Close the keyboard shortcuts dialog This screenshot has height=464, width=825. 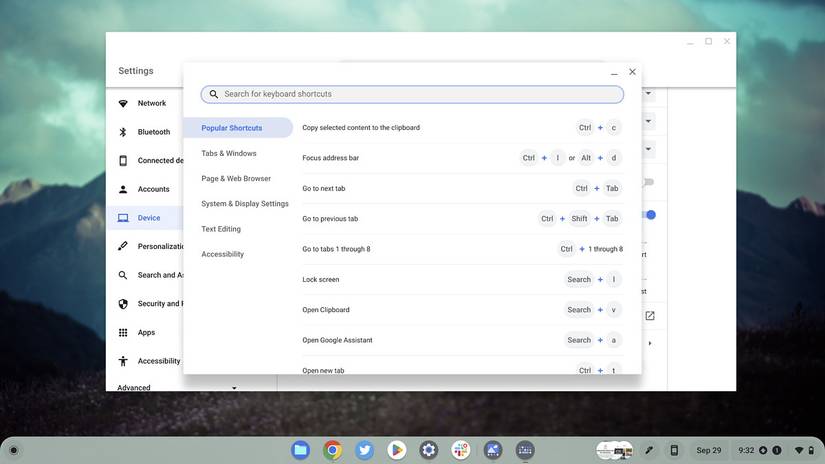tap(632, 72)
